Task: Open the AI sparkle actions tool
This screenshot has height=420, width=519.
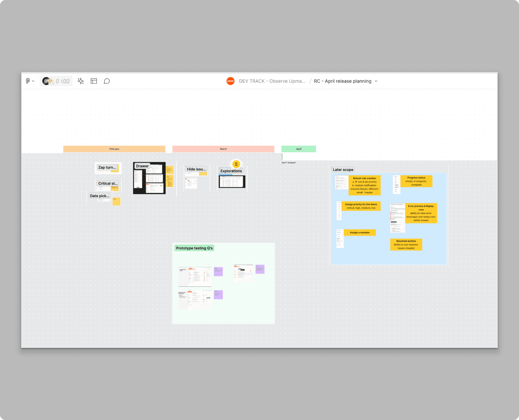Action: click(81, 81)
